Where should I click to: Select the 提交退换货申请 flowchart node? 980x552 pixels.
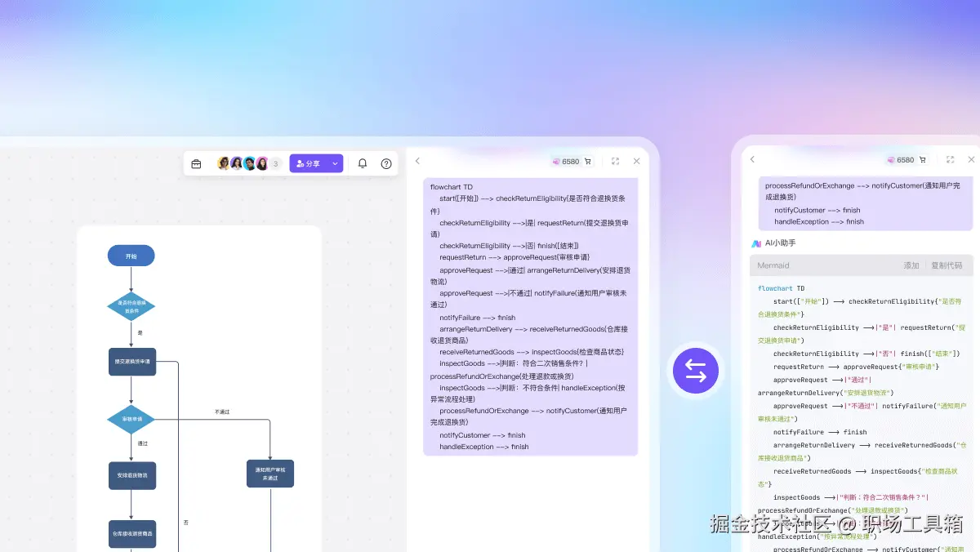tap(131, 362)
